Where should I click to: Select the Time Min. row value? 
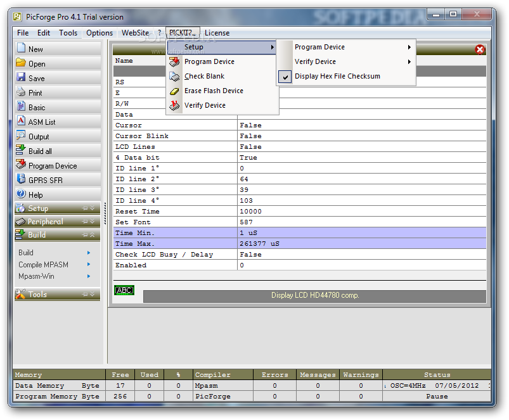pos(361,233)
